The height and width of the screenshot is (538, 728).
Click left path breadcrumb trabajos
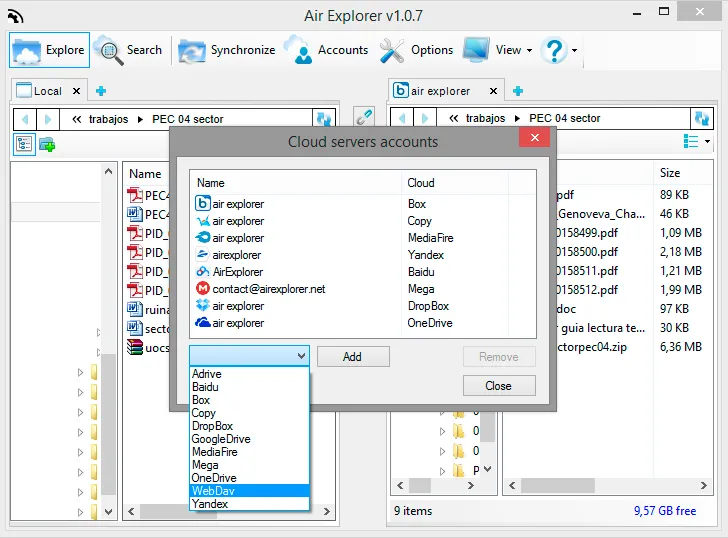pos(108,119)
